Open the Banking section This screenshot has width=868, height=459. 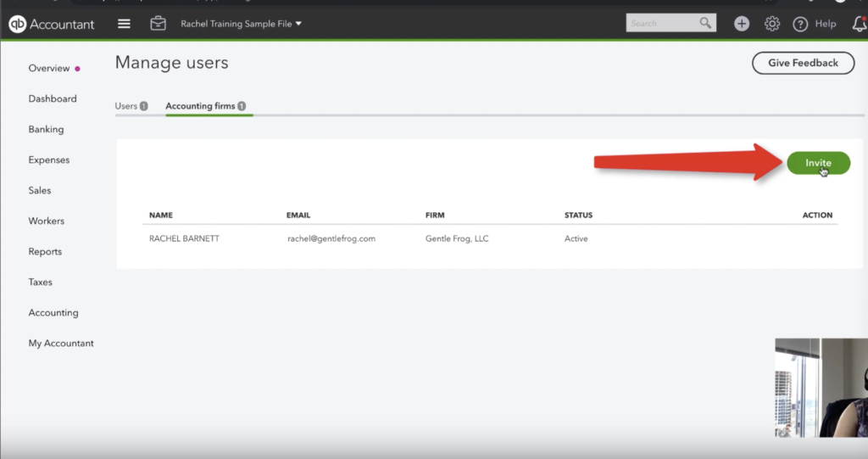tap(46, 129)
